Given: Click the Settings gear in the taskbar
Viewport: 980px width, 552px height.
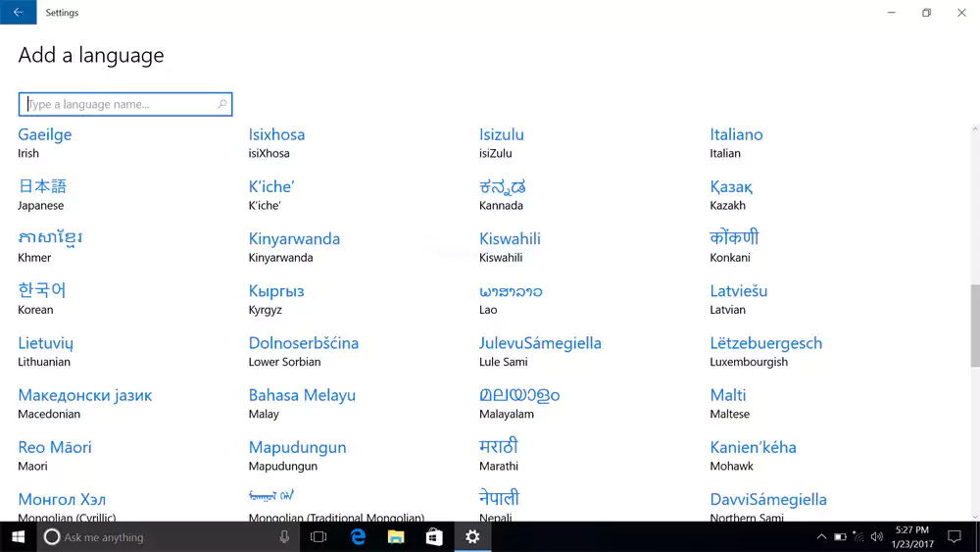Looking at the screenshot, I should 472,536.
